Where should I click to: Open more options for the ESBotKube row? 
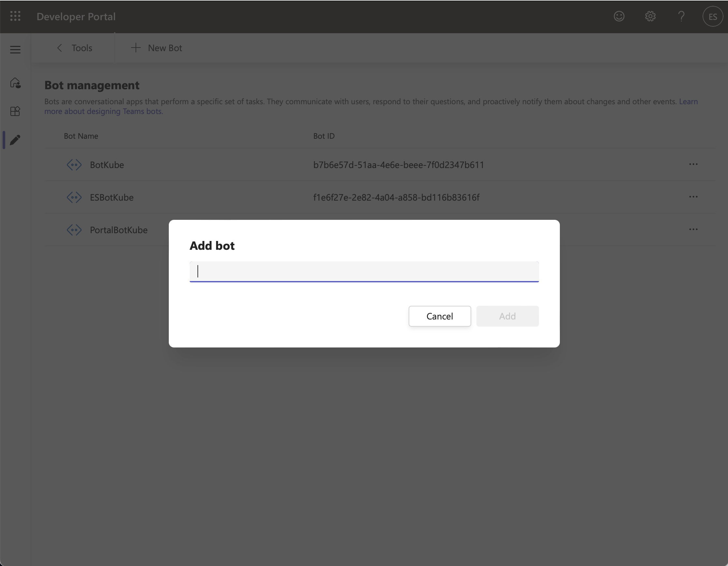pyautogui.click(x=693, y=197)
